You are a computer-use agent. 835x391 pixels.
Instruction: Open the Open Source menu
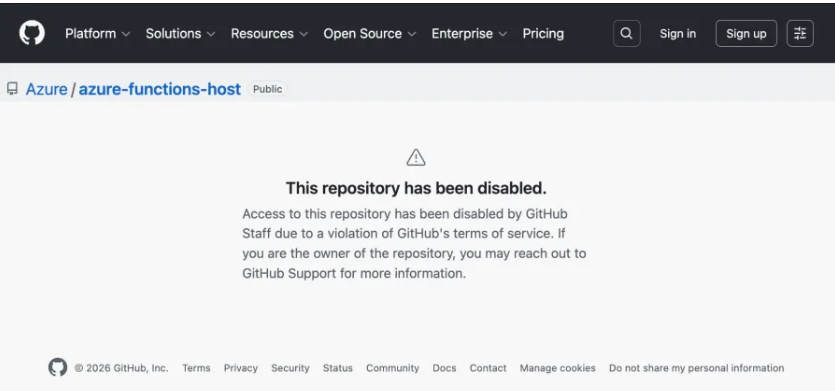pos(370,34)
